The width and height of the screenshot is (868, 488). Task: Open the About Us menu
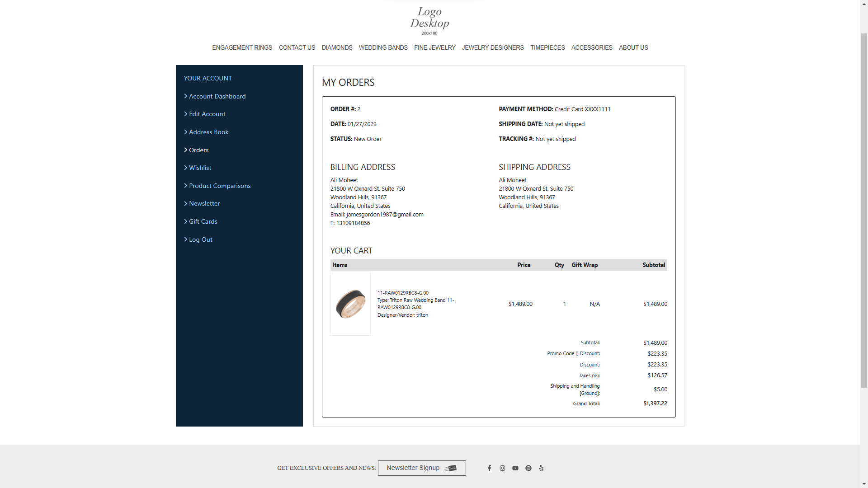pos(633,47)
